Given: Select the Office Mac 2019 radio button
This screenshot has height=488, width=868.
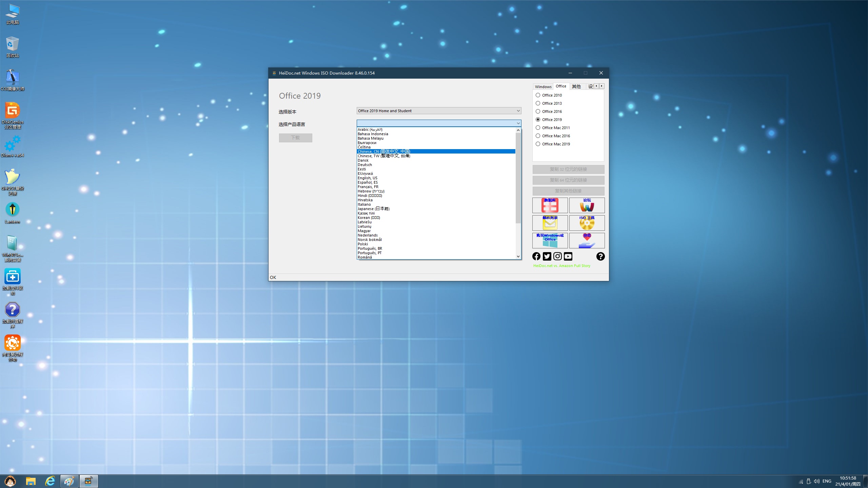Looking at the screenshot, I should (x=553, y=144).
